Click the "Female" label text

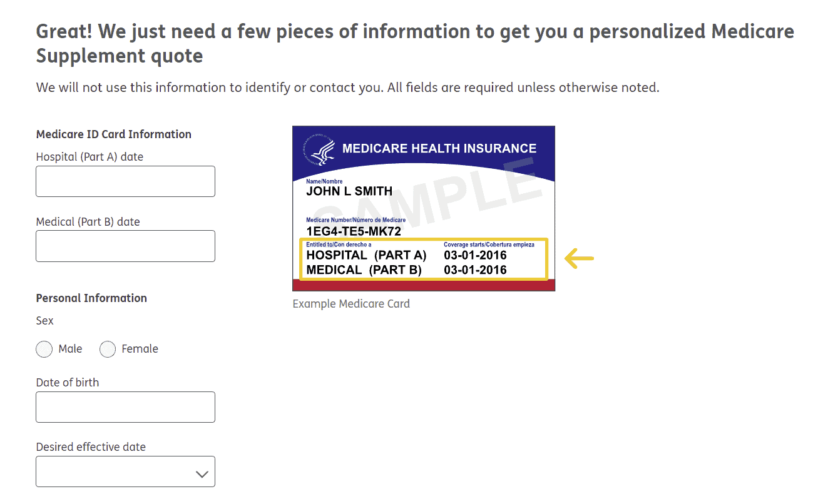point(140,349)
